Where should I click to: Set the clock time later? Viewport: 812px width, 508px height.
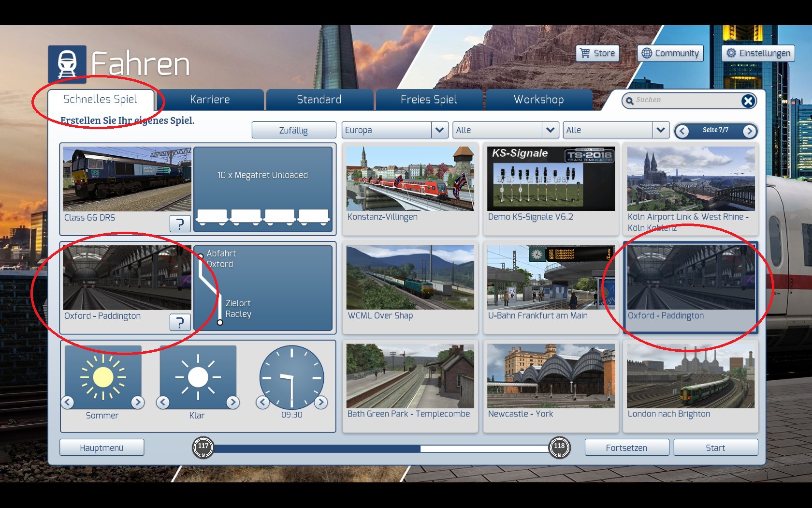[x=321, y=402]
